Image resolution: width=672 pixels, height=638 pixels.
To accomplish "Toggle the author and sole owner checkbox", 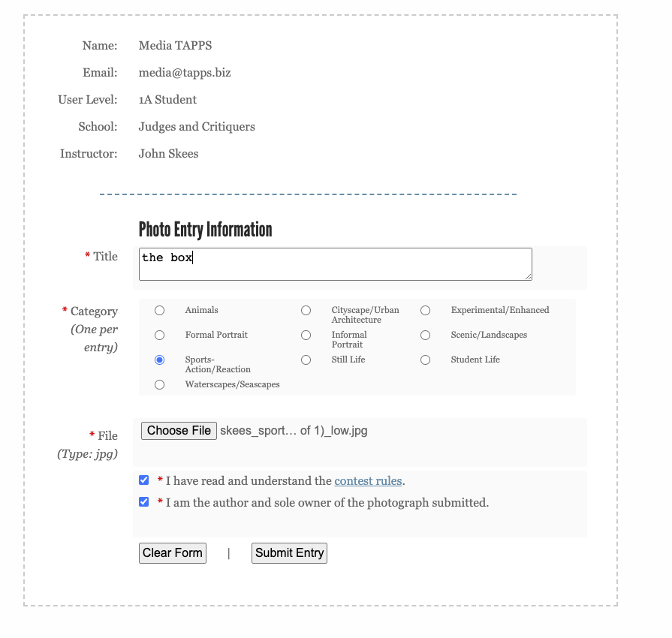I will pyautogui.click(x=144, y=502).
